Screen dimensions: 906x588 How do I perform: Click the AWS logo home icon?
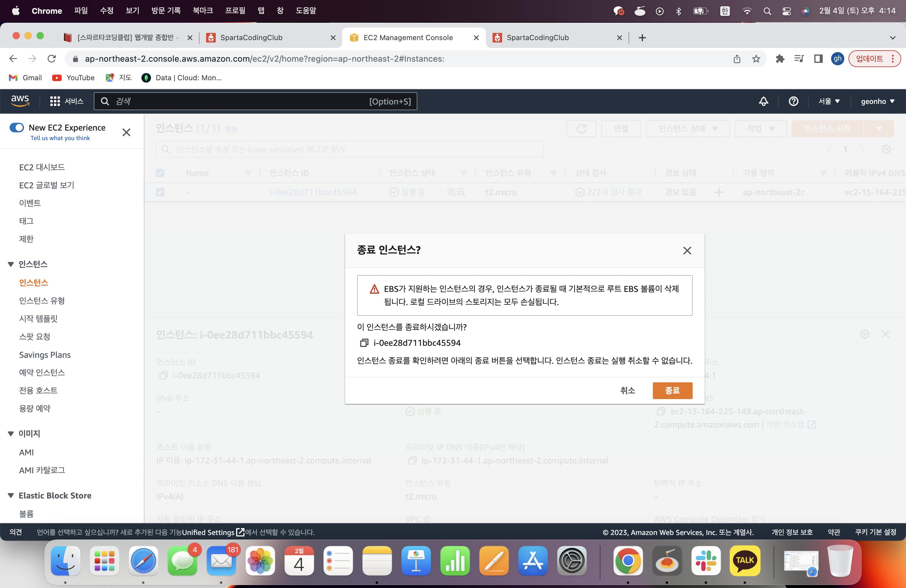(20, 101)
